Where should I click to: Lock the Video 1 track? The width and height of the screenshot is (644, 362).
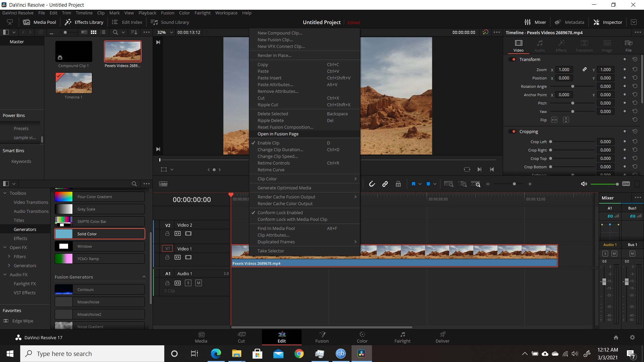(167, 257)
